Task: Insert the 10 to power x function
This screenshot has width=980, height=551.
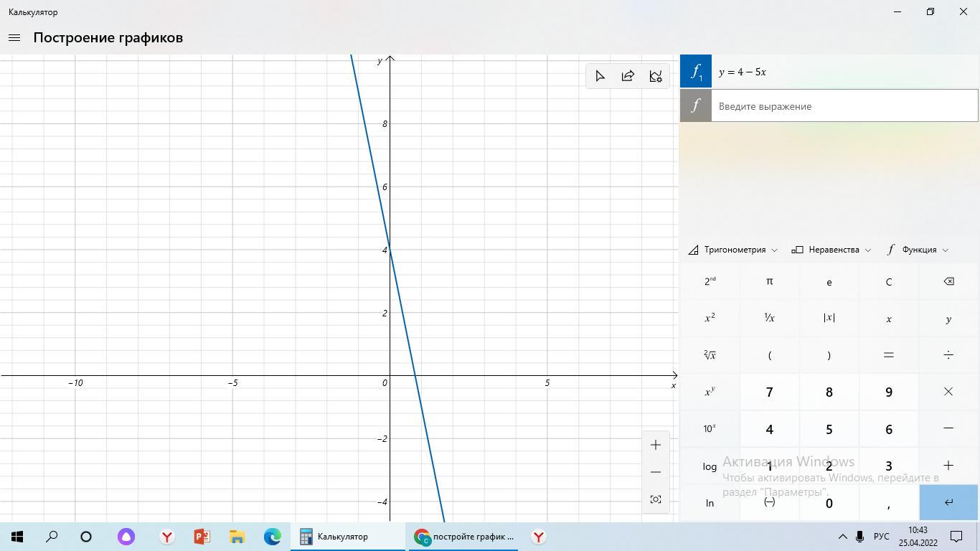Action: coord(710,429)
